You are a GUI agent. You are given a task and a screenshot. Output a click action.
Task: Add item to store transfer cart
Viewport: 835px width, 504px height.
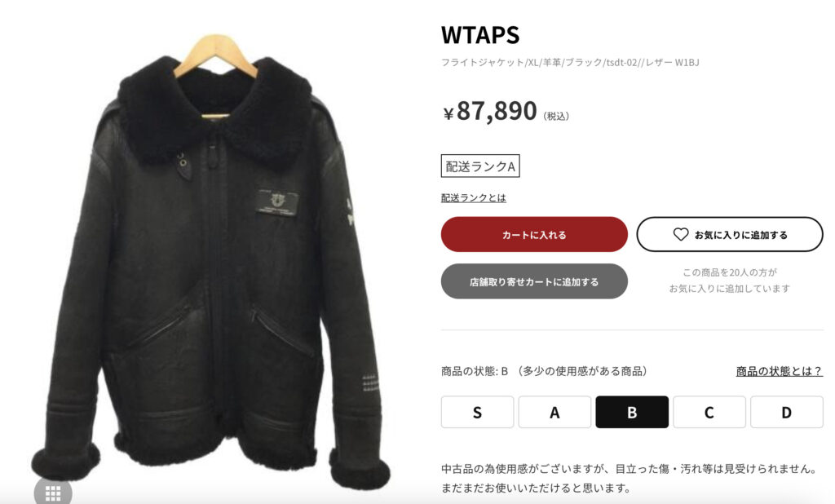[x=534, y=281]
